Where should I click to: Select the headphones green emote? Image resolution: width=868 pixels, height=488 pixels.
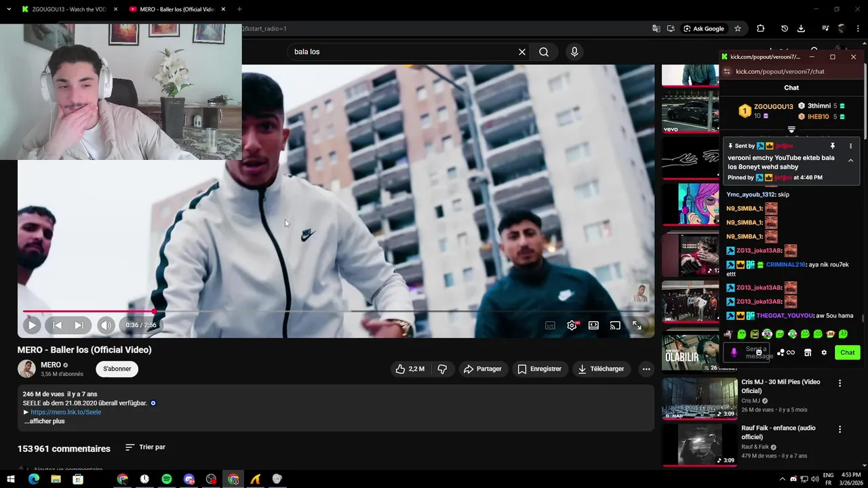[x=767, y=334]
